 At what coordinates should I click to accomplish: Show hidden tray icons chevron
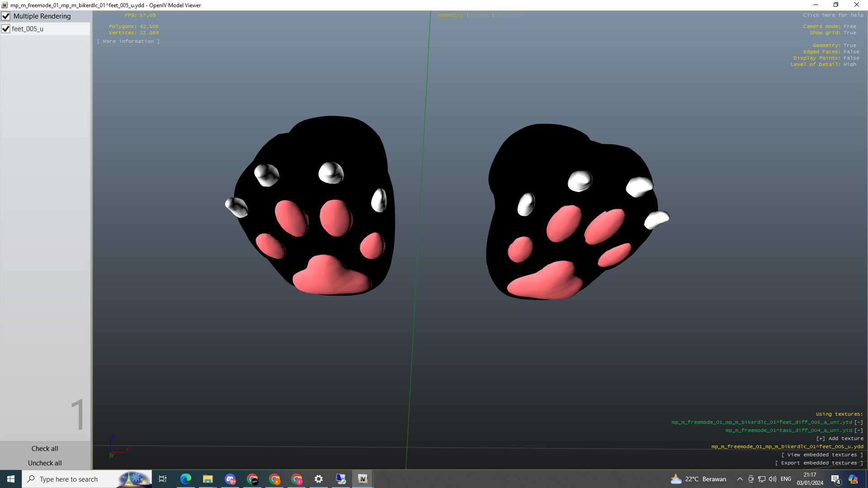(740, 479)
